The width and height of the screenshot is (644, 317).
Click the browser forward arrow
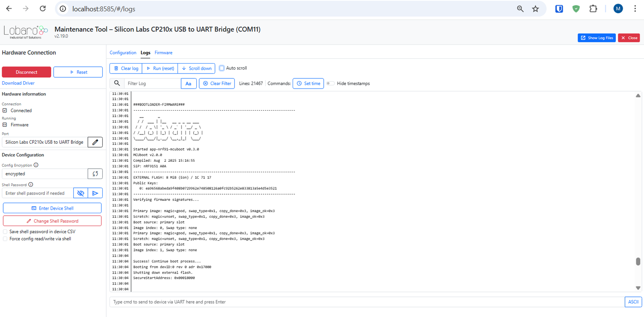tap(26, 8)
